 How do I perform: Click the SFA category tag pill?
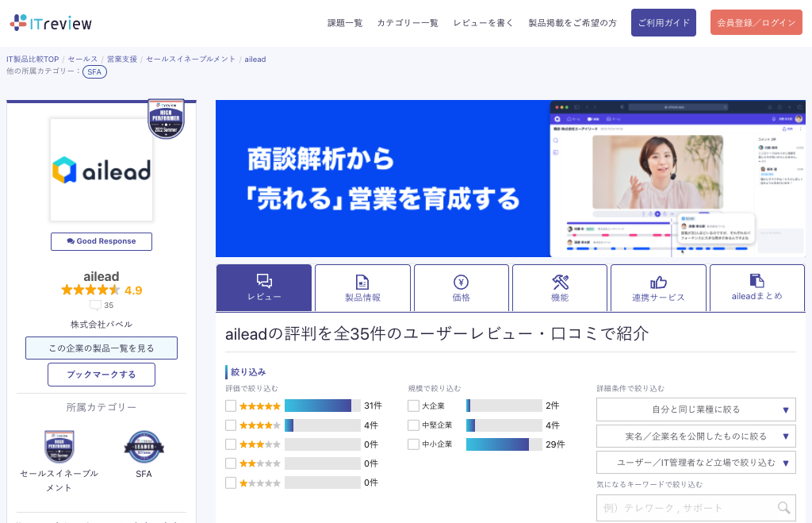95,71
